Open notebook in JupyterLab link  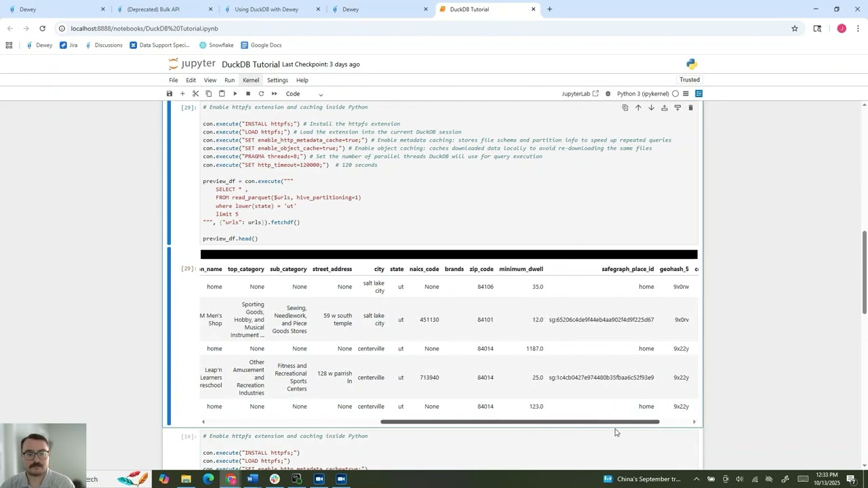[x=580, y=94]
